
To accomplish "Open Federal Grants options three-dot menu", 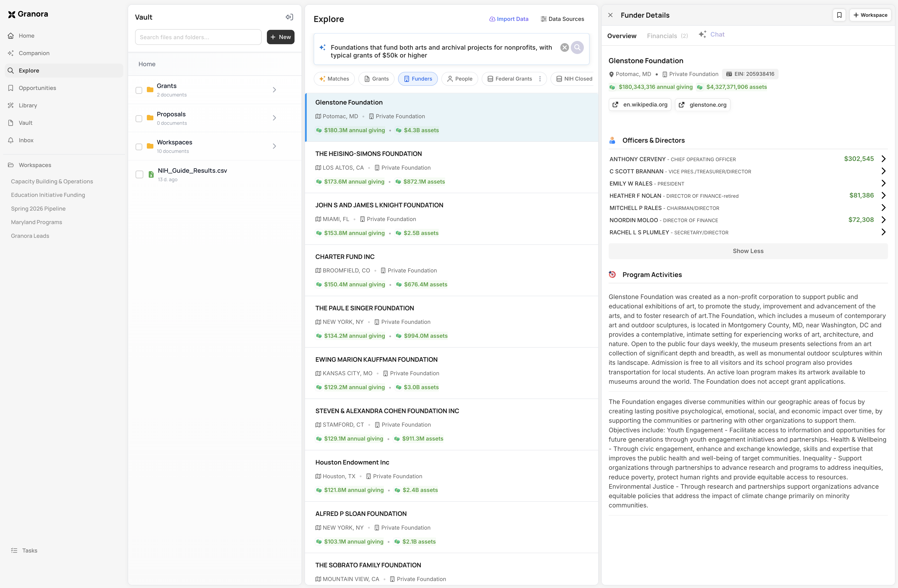I will [x=540, y=79].
